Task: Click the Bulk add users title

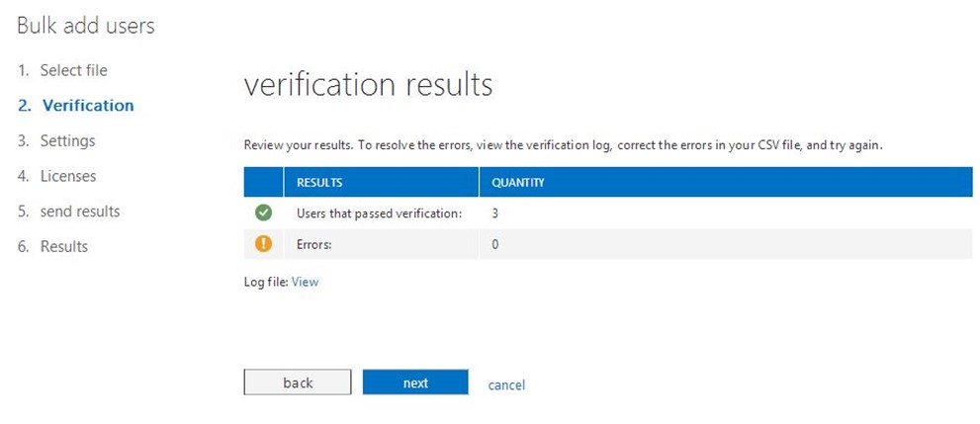Action: [86, 27]
